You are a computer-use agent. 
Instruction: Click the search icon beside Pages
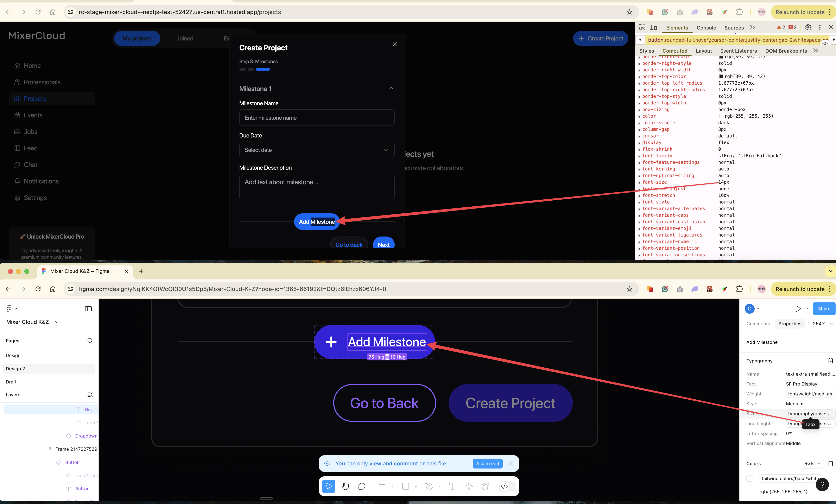click(x=90, y=341)
